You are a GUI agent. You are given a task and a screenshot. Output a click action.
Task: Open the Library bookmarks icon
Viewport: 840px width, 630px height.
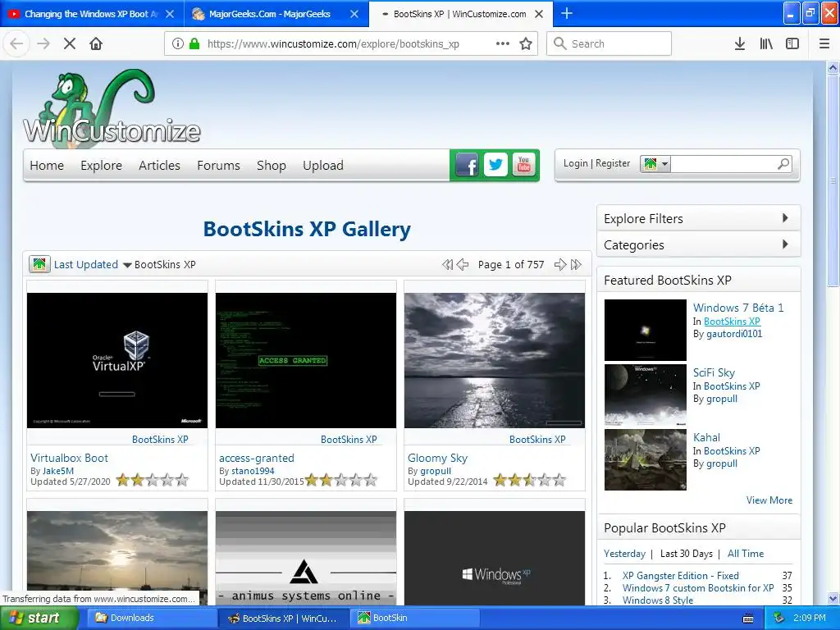tap(766, 43)
